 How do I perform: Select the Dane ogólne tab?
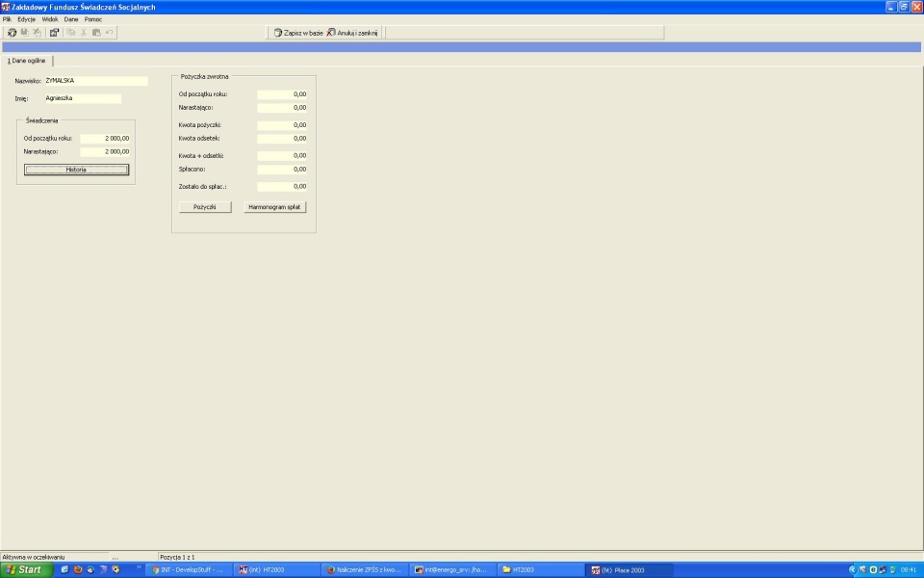pyautogui.click(x=27, y=61)
